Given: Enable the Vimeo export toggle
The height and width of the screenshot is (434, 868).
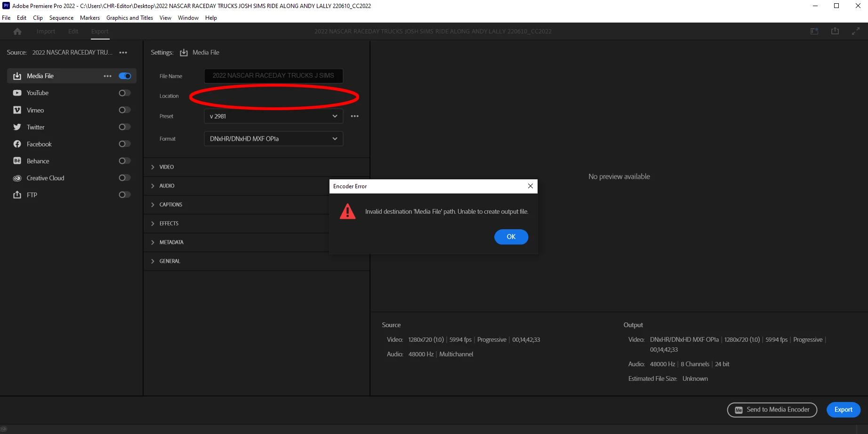Looking at the screenshot, I should point(125,110).
